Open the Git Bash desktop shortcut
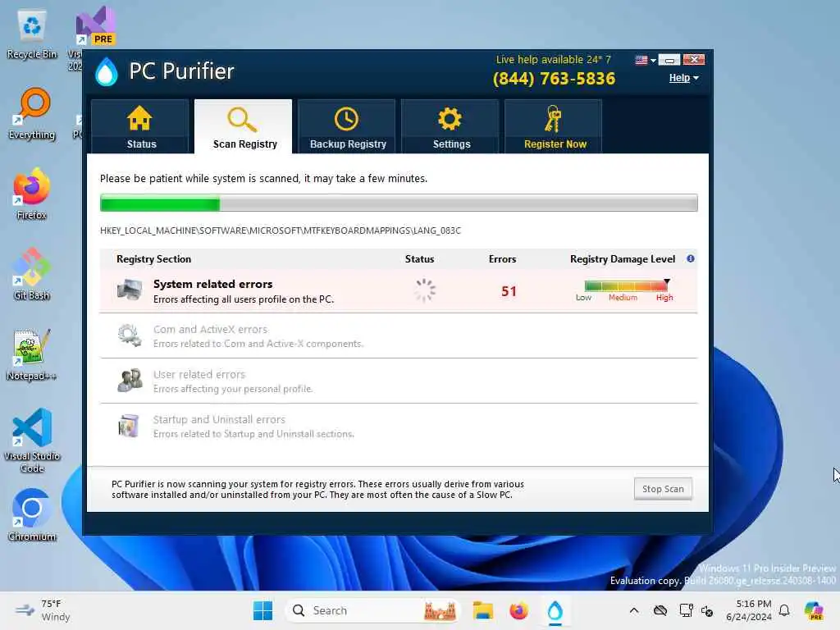 tap(32, 274)
